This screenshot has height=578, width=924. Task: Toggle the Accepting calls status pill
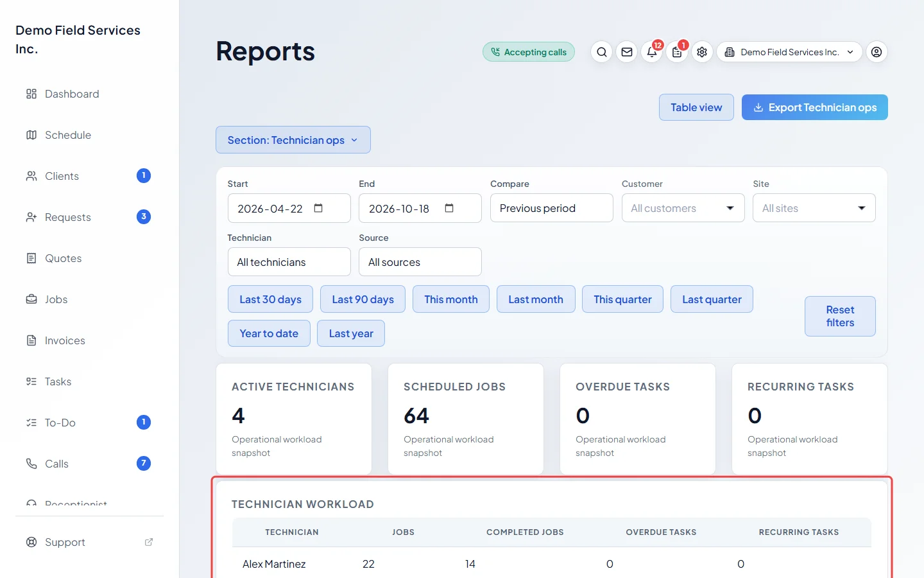529,52
